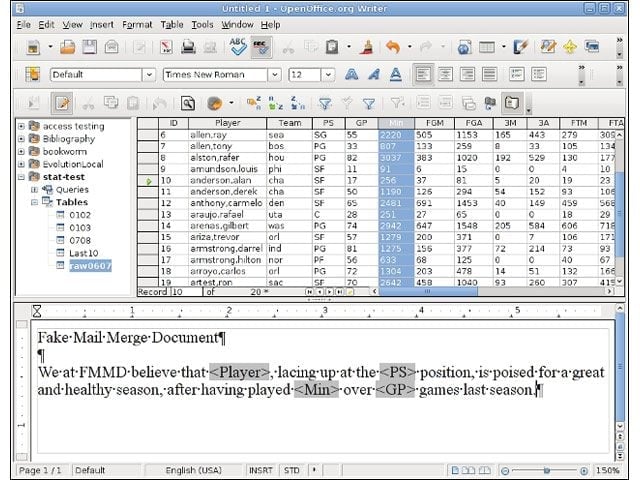Save the document using the floppy icon
Screen dimensions: 640x480
(89, 47)
